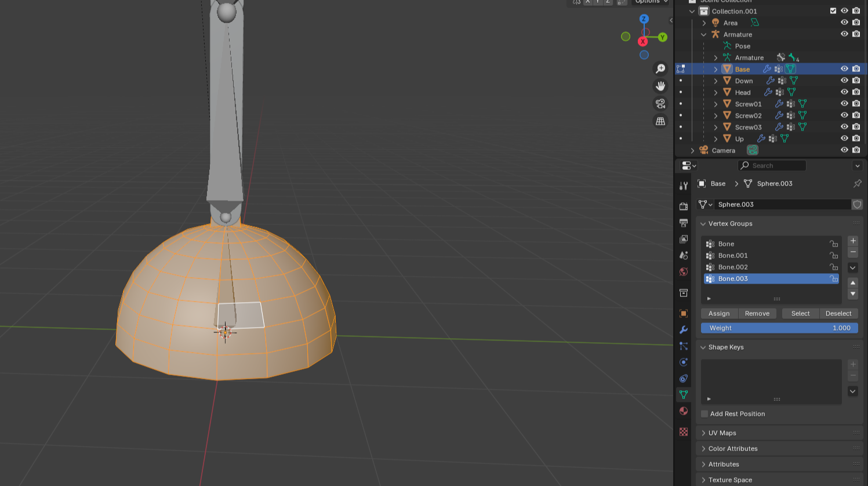Expand the Attributes panel
This screenshot has width=868, height=486.
703,465
